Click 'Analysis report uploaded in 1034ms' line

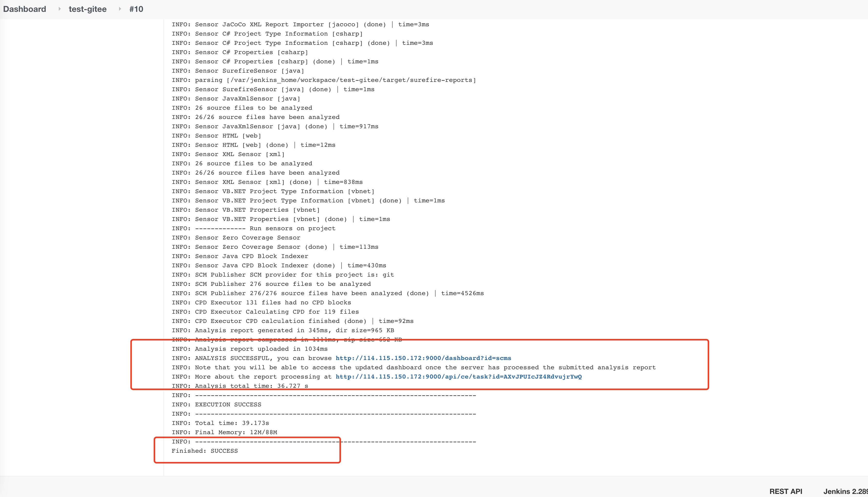tap(250, 349)
